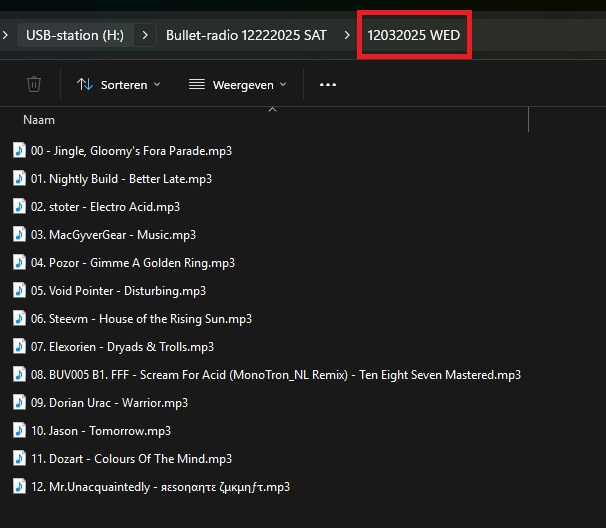
Task: Click the 12032025 WED breadcrumb folder
Action: [x=414, y=35]
